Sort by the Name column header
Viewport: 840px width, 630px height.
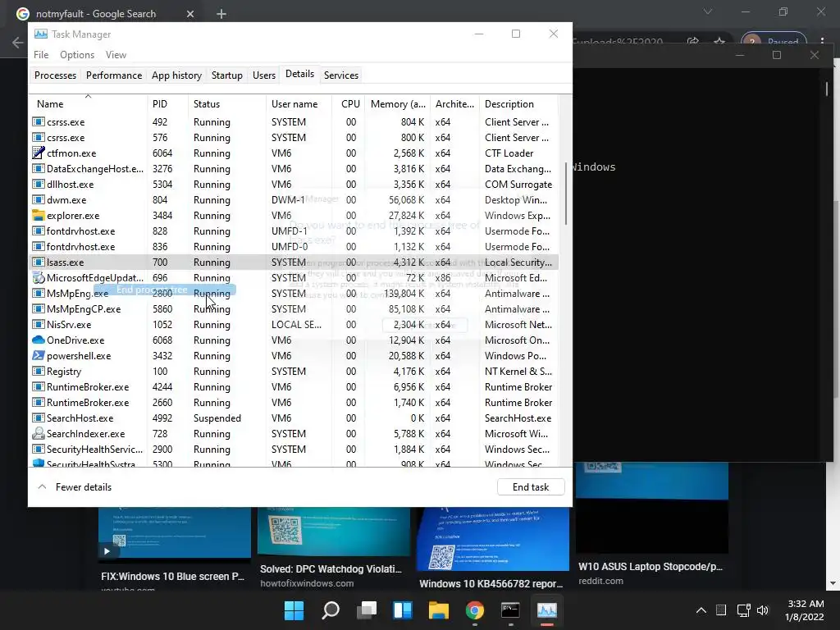point(88,104)
